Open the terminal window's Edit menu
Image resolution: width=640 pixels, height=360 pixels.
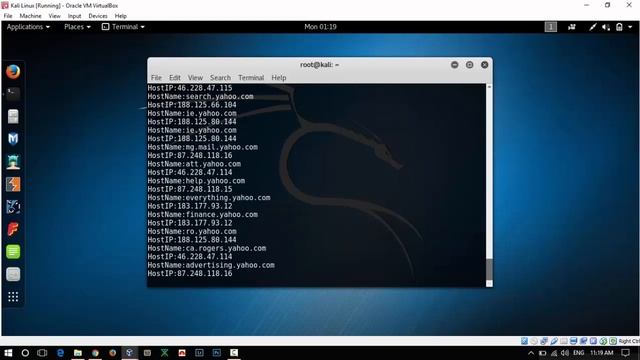[x=175, y=78]
